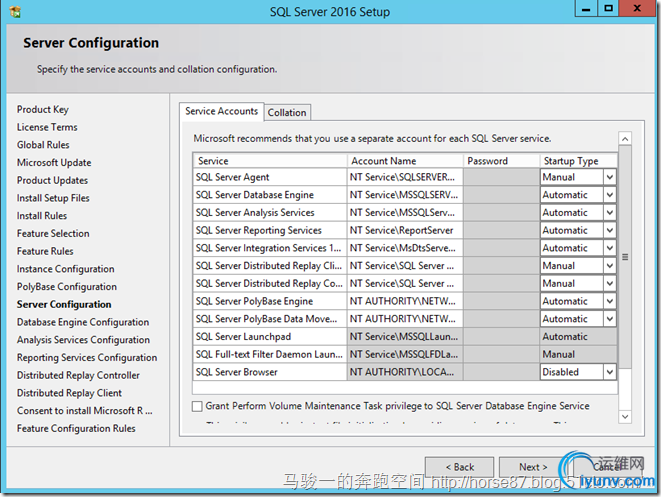Select Instance Configuration step in sidebar
661x497 pixels.
pos(65,269)
